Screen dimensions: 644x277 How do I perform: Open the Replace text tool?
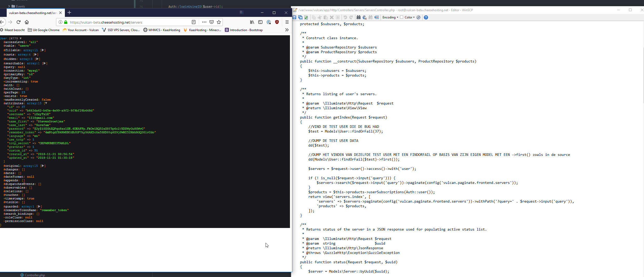365,17
